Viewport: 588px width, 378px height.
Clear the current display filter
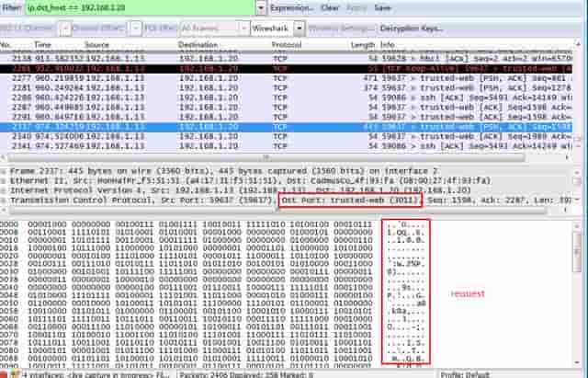click(330, 8)
